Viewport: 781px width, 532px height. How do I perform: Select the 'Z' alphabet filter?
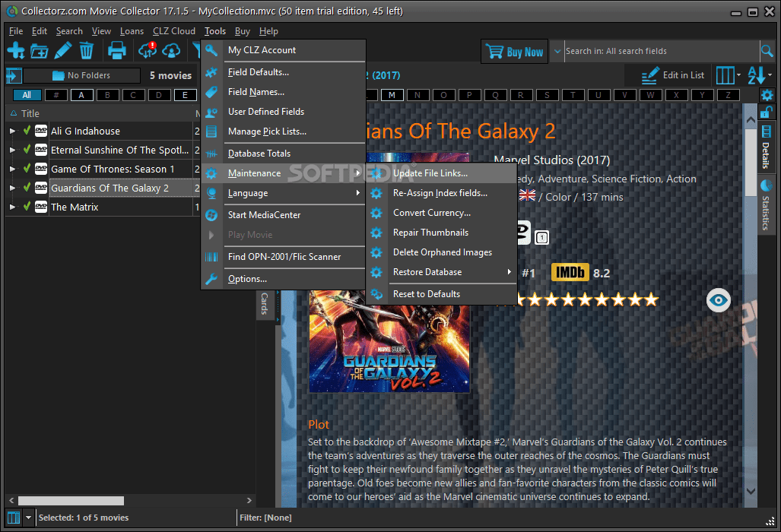[729, 95]
